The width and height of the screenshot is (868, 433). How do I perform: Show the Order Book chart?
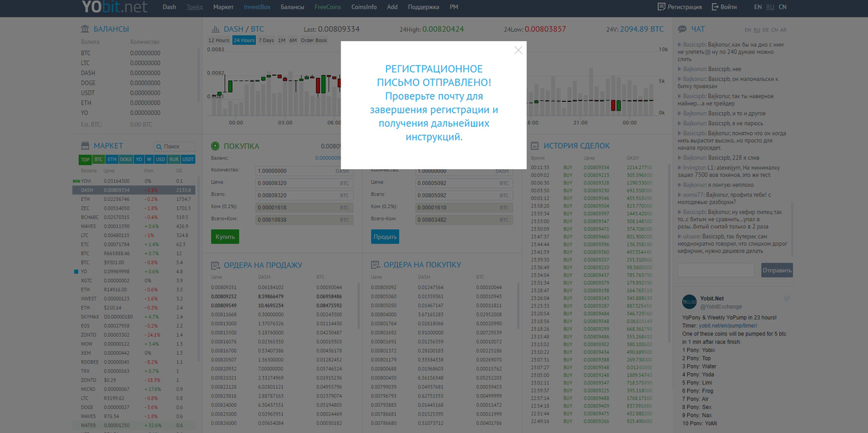tap(314, 40)
